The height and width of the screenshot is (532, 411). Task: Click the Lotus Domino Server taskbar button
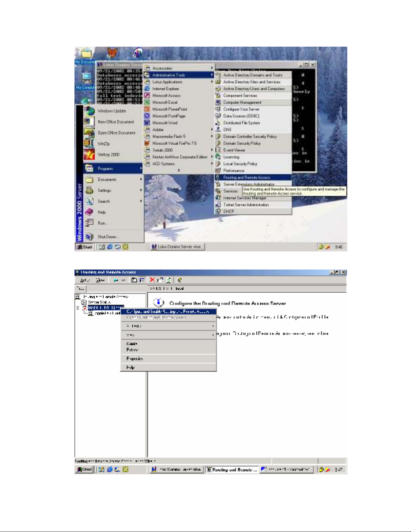177,247
